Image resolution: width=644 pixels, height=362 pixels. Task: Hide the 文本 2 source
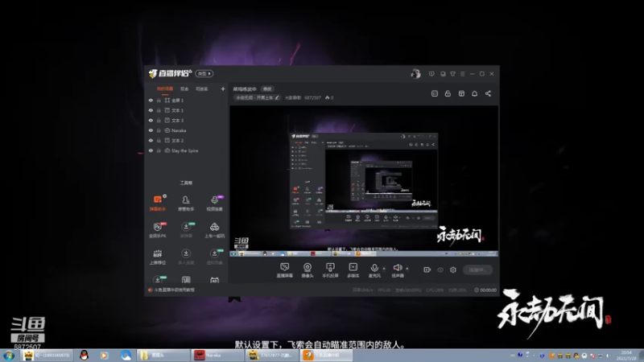coord(151,140)
